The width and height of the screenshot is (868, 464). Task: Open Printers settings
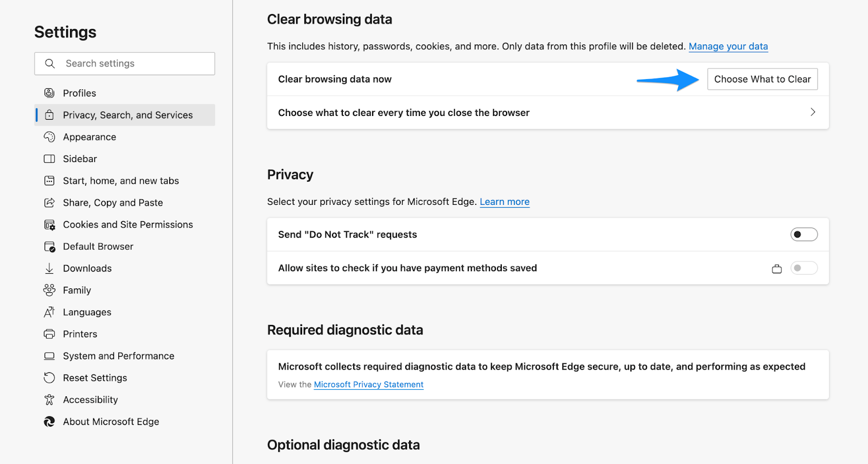pyautogui.click(x=125, y=334)
